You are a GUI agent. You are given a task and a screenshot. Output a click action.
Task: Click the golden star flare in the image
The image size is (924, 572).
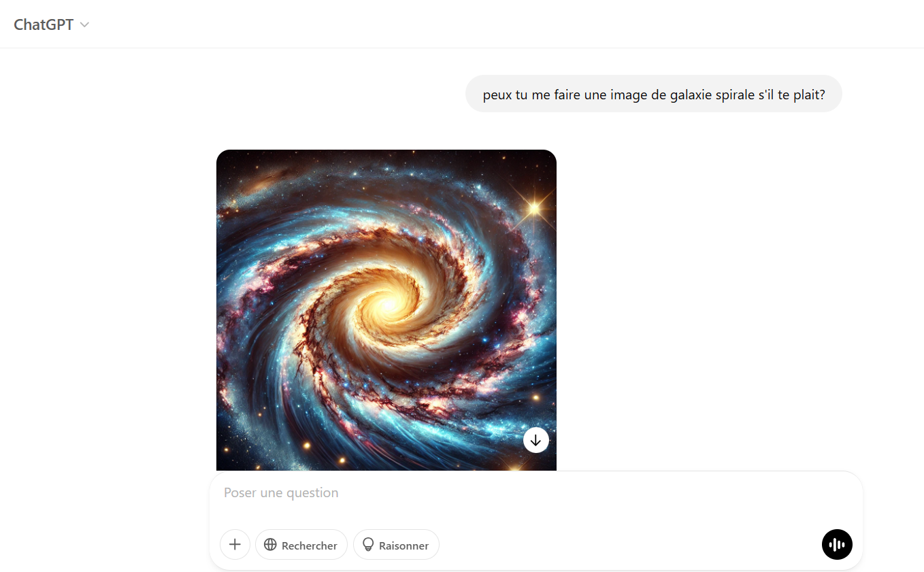(x=534, y=208)
